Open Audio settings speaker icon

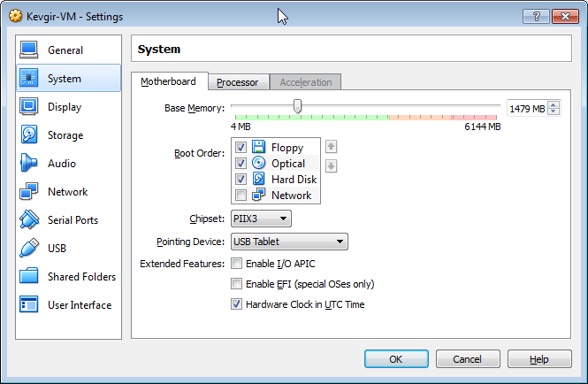point(29,164)
